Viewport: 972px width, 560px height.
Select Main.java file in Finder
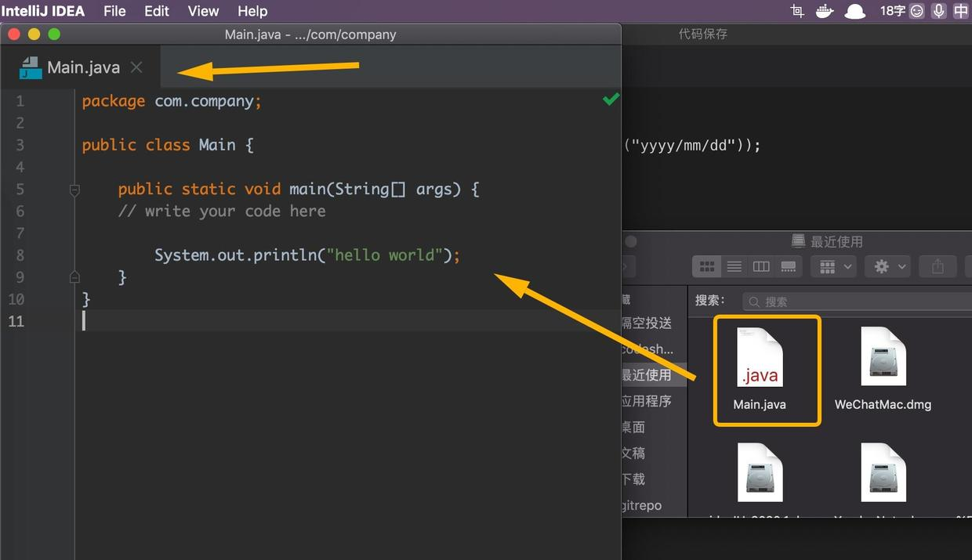(760, 370)
